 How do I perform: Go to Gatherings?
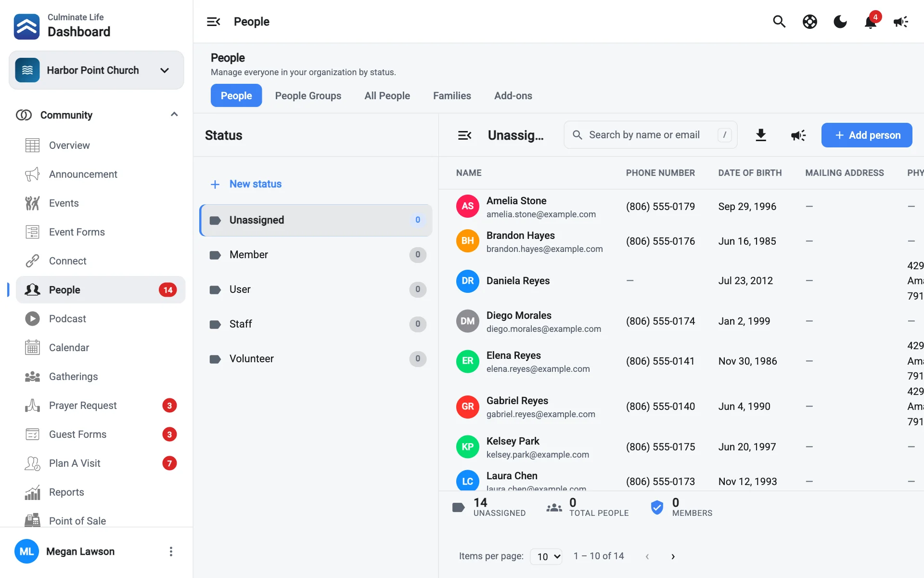coord(100,377)
